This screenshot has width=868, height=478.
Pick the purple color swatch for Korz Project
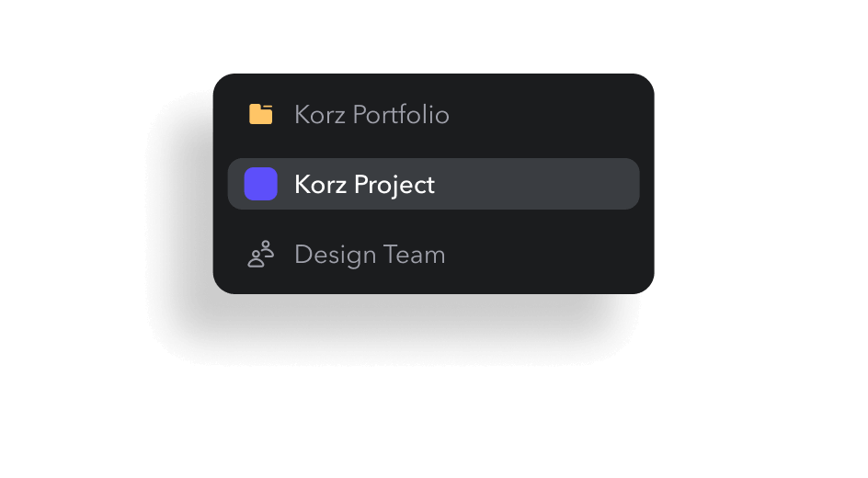[261, 184]
